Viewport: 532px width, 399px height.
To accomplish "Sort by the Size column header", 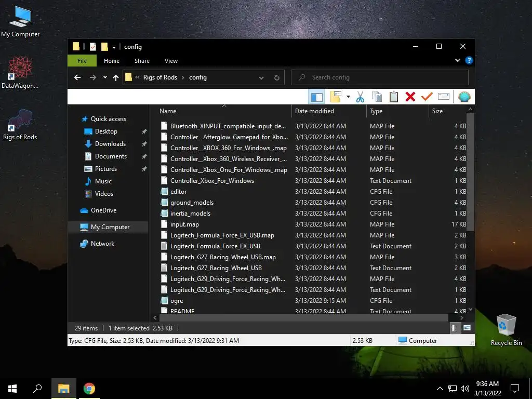I will coord(448,111).
